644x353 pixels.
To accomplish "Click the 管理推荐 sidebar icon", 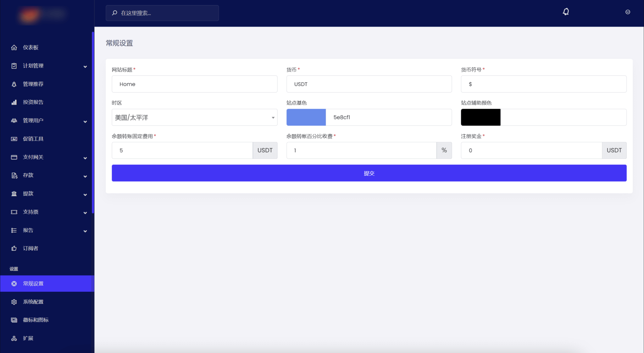I will [x=14, y=84].
